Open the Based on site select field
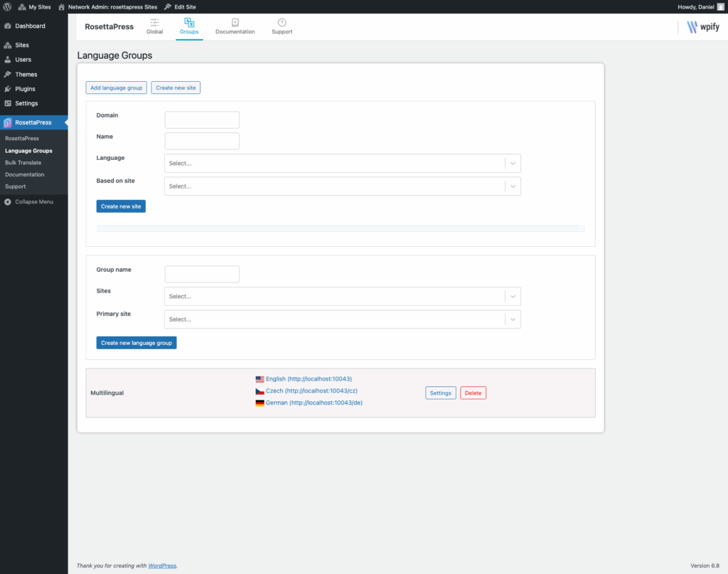This screenshot has height=574, width=728. [343, 186]
